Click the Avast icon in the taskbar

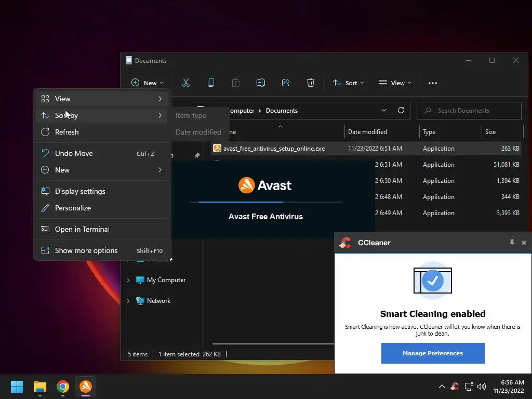tap(86, 387)
